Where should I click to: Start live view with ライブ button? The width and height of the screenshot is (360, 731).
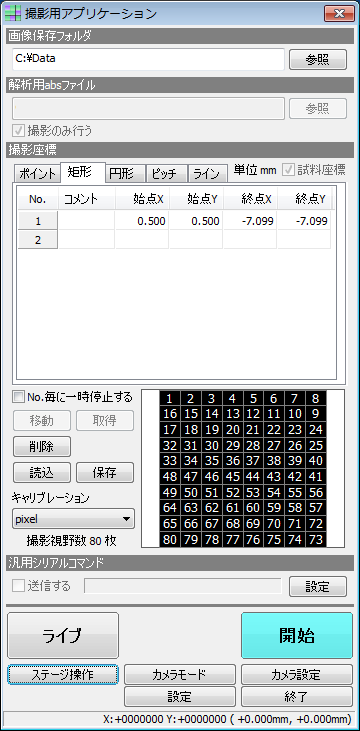[x=63, y=635]
